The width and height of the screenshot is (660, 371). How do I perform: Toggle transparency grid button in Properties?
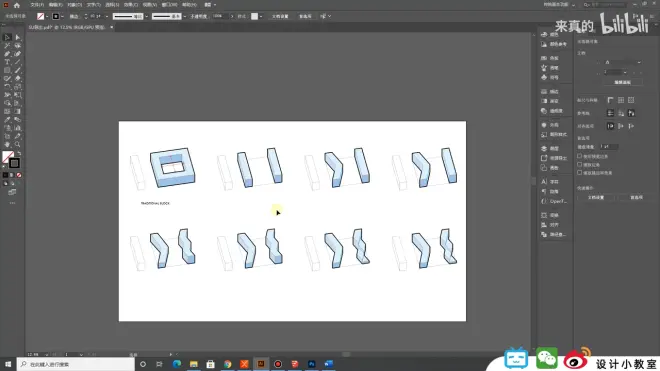point(631,100)
